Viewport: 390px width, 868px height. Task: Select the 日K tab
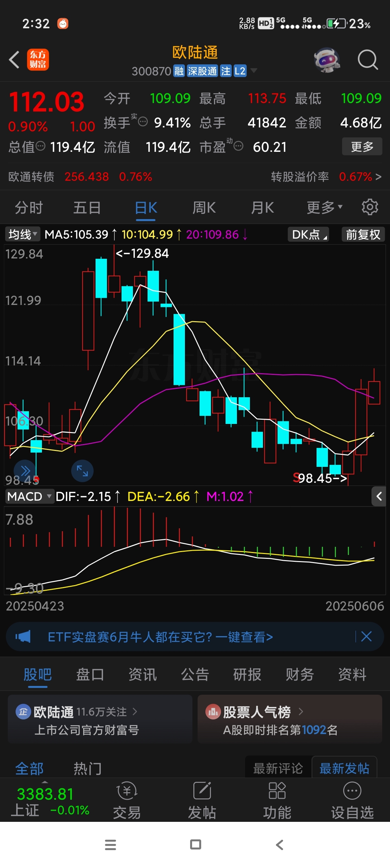point(146,207)
